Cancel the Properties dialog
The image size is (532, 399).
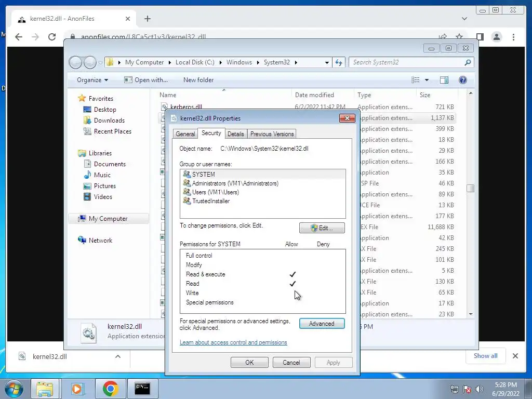[291, 362]
